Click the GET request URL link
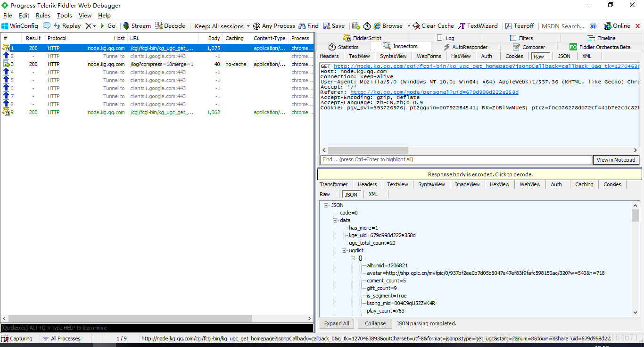644x347 pixels. click(487, 66)
